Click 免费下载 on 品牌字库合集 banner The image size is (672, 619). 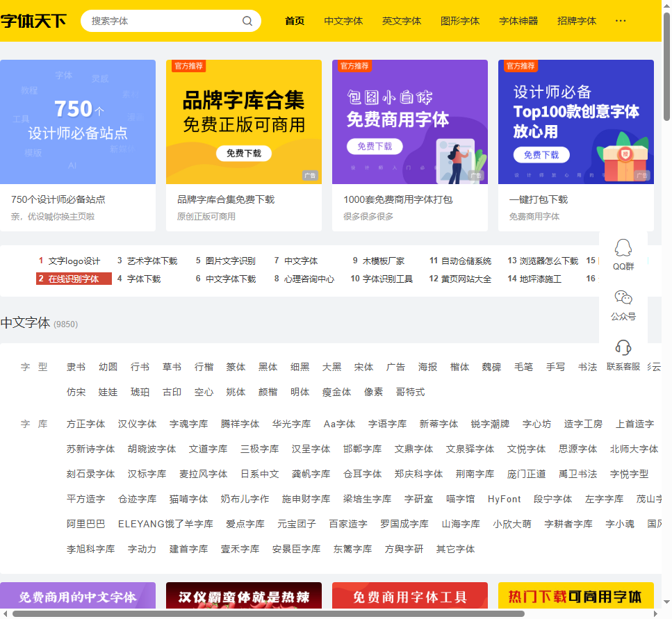[243, 154]
